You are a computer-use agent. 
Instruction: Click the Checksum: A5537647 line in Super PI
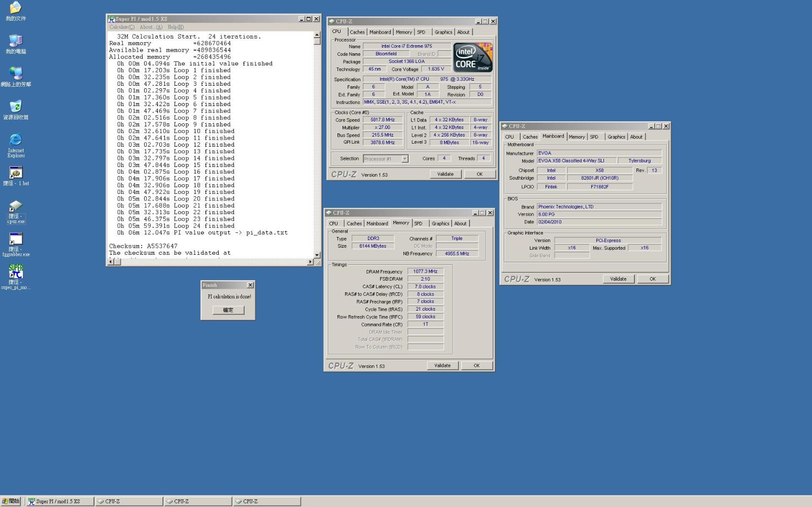click(143, 246)
